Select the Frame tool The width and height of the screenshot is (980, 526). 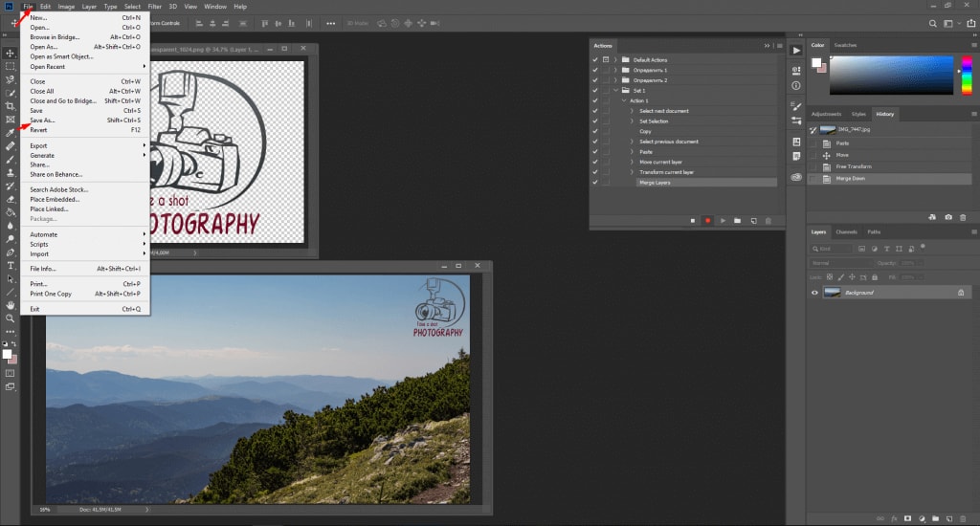(10, 120)
